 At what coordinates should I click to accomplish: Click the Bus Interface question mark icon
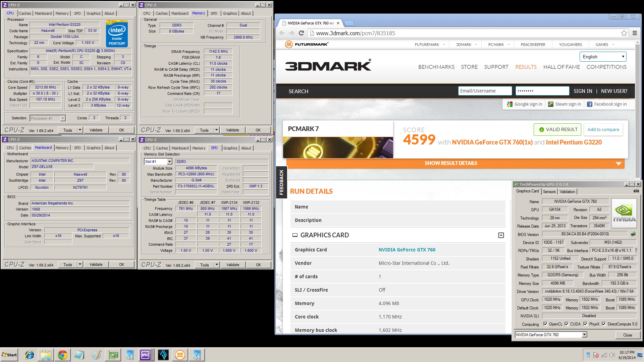636,250
